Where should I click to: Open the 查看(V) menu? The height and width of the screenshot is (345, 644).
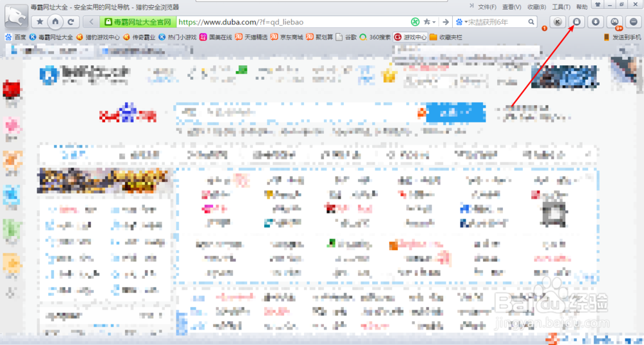[x=511, y=7]
